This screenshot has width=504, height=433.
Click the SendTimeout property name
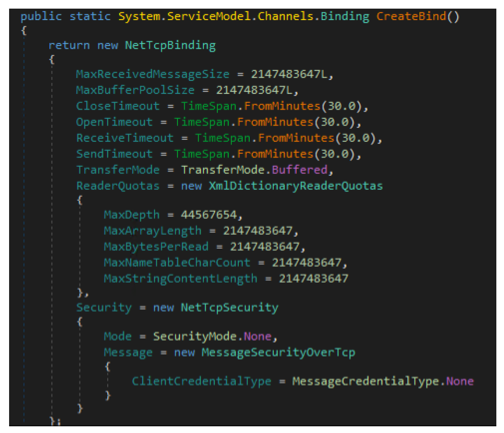[114, 153]
